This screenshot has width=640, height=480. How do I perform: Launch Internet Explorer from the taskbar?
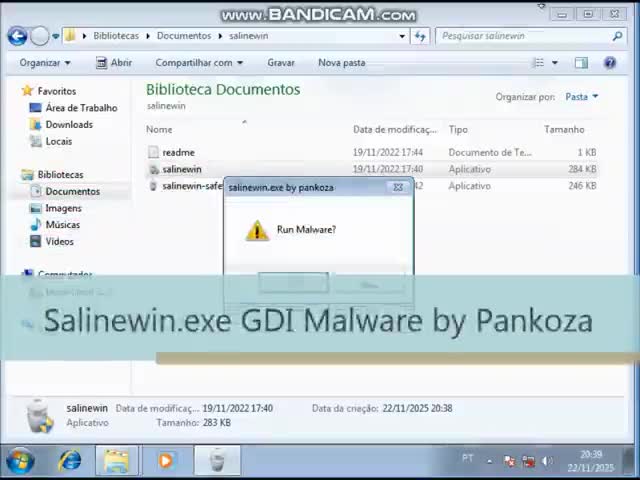(x=70, y=460)
